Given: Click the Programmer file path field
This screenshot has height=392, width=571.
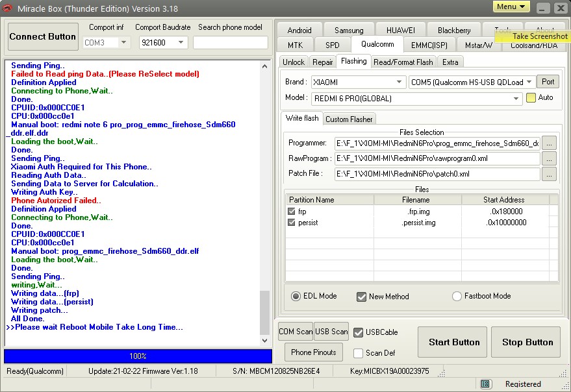Looking at the screenshot, I should point(437,143).
